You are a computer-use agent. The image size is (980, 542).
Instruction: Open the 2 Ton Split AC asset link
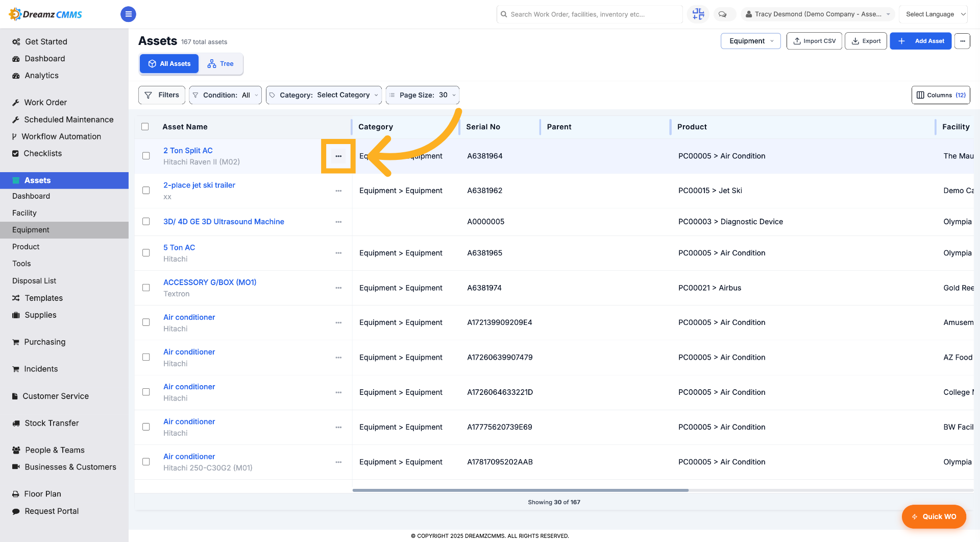click(x=188, y=150)
